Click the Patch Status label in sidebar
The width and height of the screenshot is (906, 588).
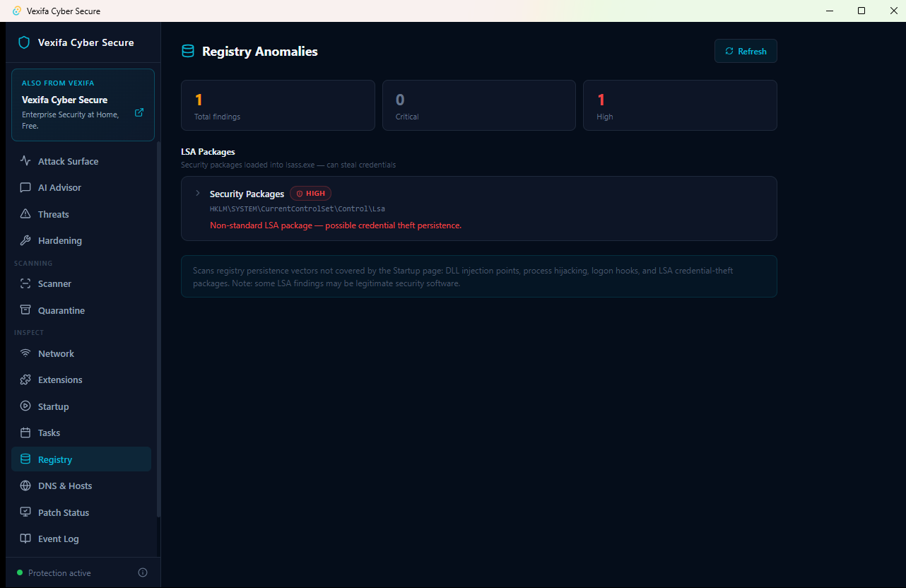[64, 512]
